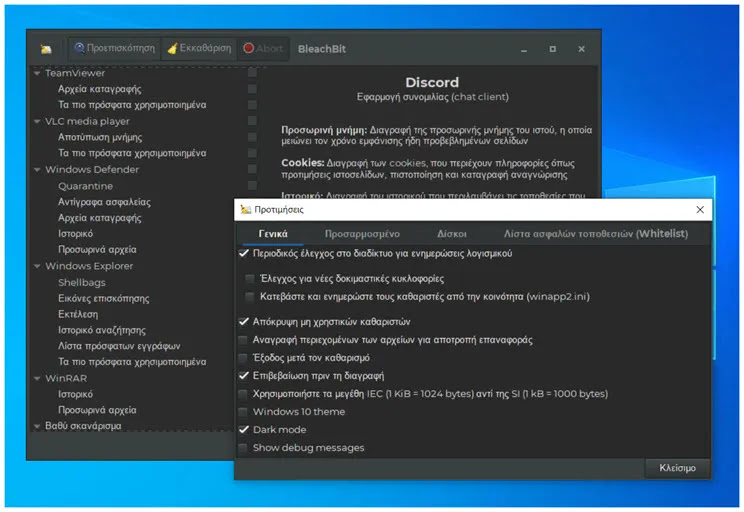Click the red Abort button
Screen dimensions: 744x512
pyautogui.click(x=263, y=48)
